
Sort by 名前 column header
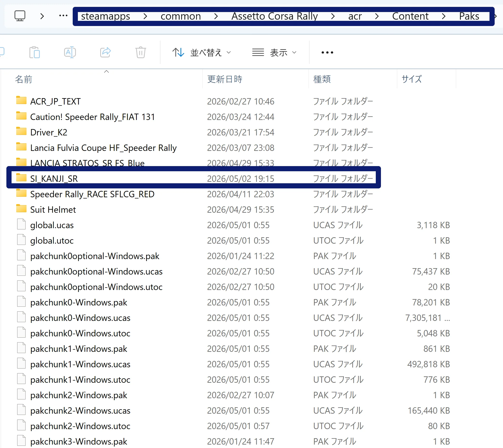24,79
